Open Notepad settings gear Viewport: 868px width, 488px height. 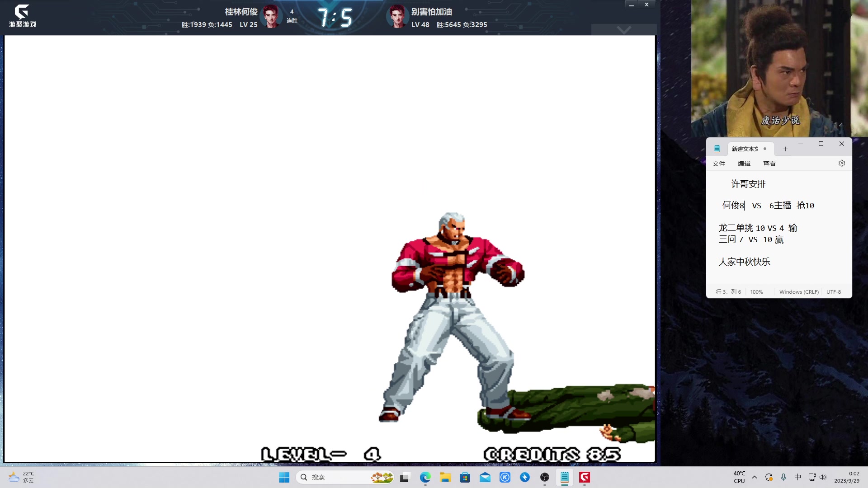tap(842, 163)
